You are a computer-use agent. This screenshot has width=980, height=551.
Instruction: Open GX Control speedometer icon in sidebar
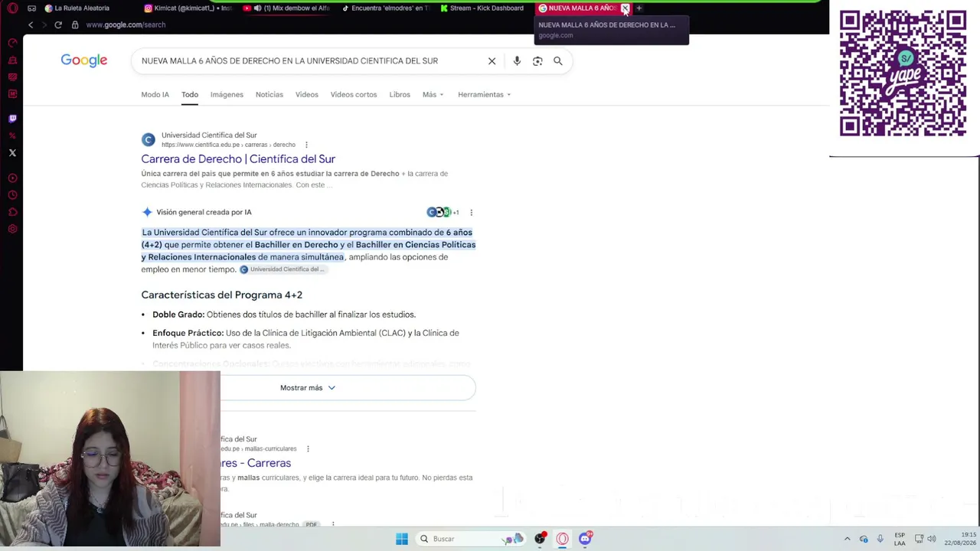[12, 43]
